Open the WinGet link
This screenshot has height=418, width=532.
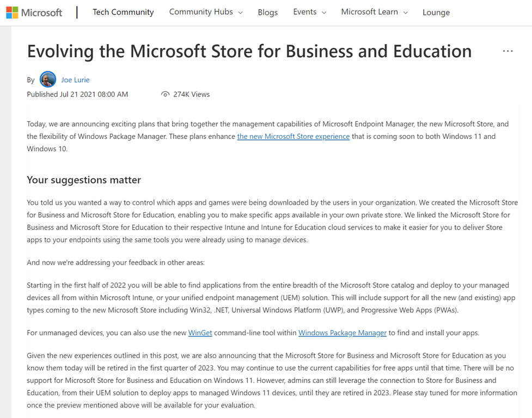(x=200, y=333)
